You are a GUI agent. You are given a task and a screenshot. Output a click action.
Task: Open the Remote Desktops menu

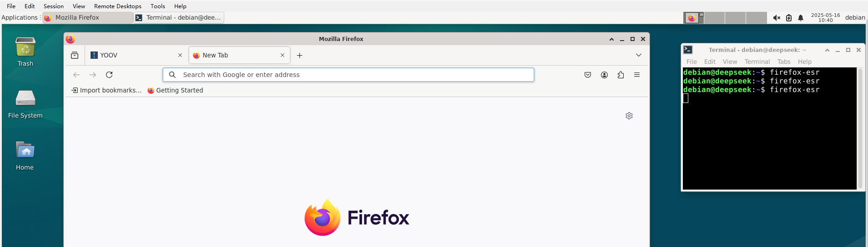click(x=118, y=6)
